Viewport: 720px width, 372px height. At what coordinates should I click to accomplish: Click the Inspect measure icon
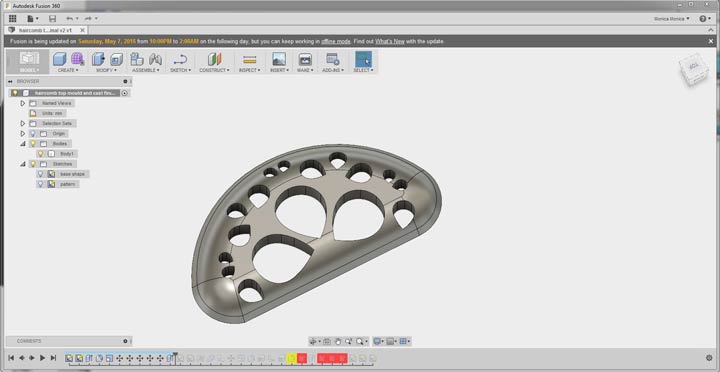point(250,59)
